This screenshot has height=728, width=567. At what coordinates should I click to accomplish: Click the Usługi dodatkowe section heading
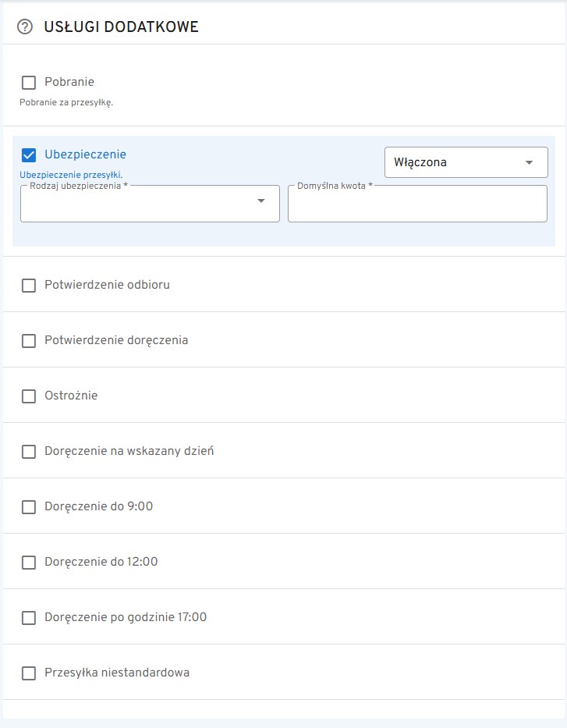coord(122,27)
